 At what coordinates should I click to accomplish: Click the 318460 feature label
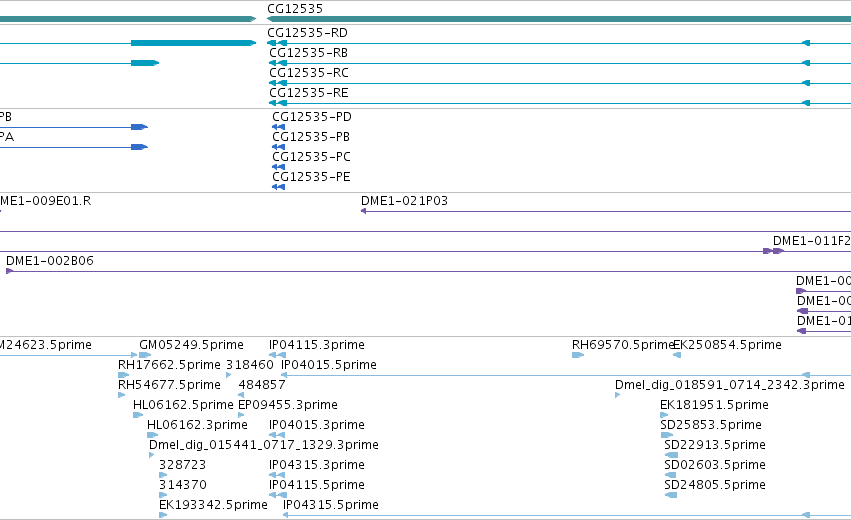click(x=250, y=365)
